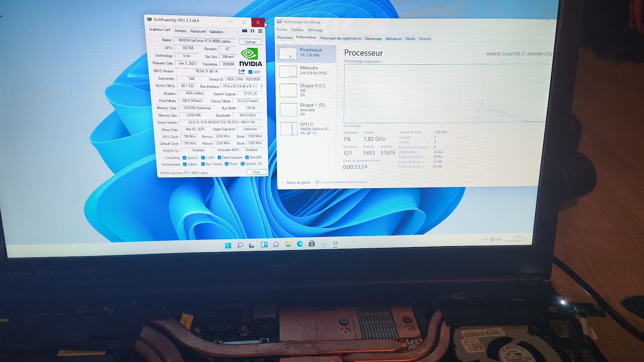This screenshot has width=644, height=362.
Task: Click the Resource Monitor icon in Task Manager
Action: click(317, 182)
